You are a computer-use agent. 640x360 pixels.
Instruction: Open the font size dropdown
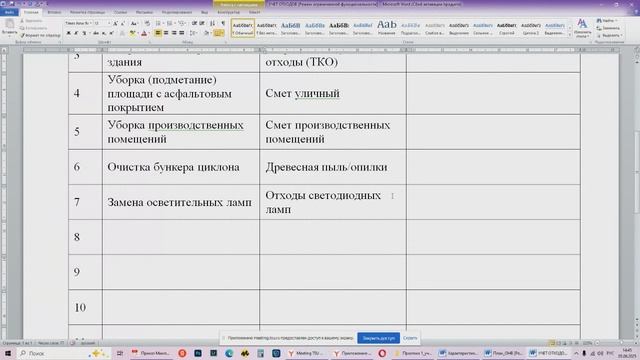(109, 24)
